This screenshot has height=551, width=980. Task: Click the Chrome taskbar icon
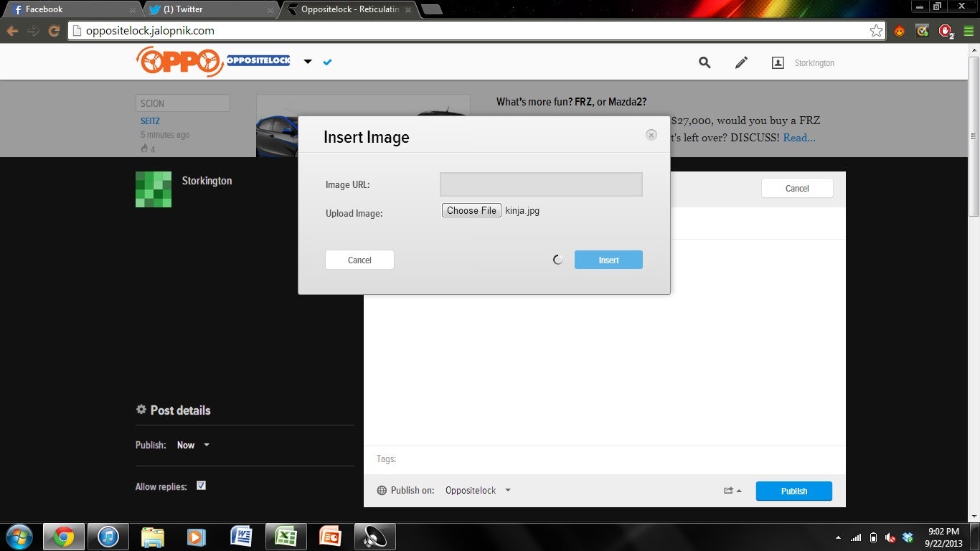63,537
